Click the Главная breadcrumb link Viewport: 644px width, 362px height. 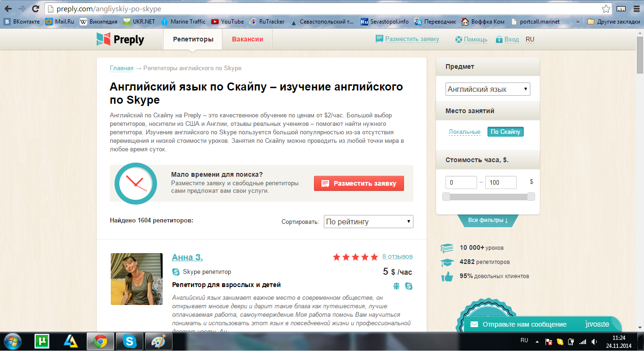[122, 68]
